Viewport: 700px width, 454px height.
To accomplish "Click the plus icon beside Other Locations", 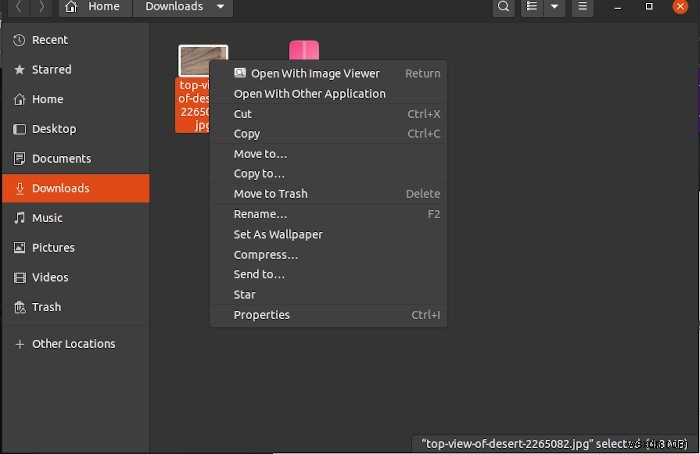I will pyautogui.click(x=19, y=344).
